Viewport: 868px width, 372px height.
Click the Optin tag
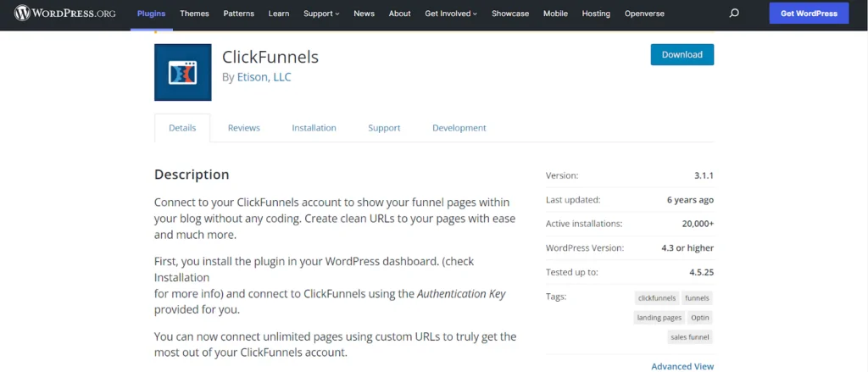point(699,318)
